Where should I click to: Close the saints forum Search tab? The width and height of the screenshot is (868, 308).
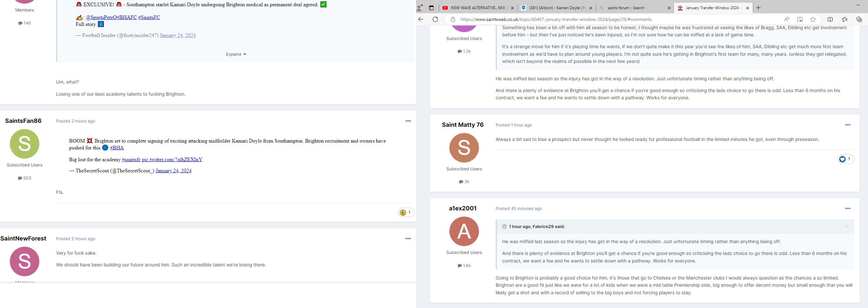(669, 8)
